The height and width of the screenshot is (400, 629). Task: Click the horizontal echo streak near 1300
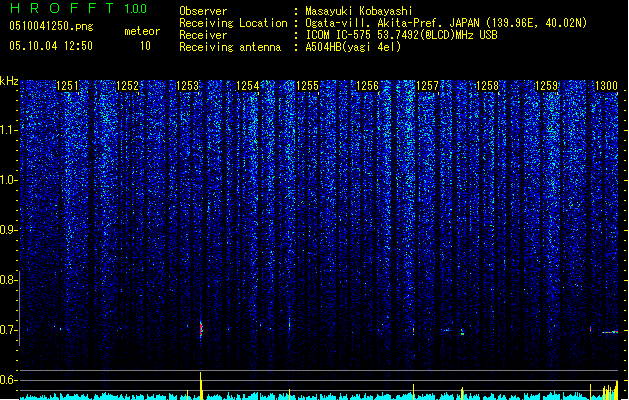(610, 332)
